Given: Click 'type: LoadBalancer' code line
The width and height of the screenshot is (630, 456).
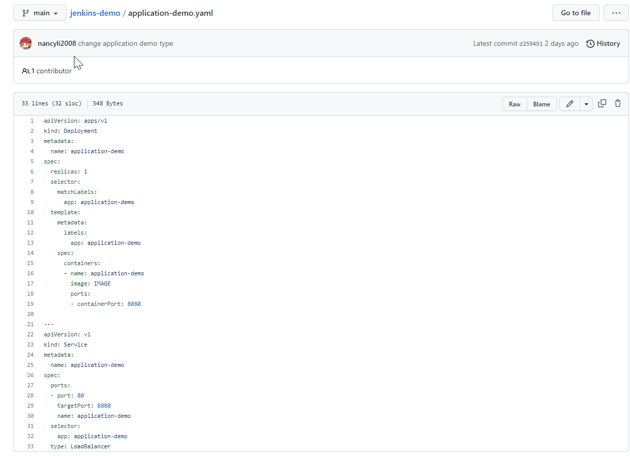Looking at the screenshot, I should (80, 446).
